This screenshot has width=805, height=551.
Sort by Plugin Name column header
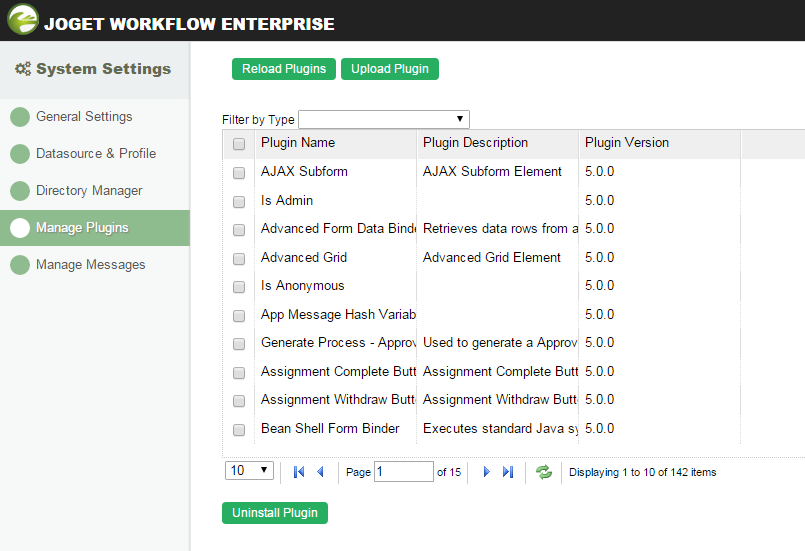[x=298, y=143]
